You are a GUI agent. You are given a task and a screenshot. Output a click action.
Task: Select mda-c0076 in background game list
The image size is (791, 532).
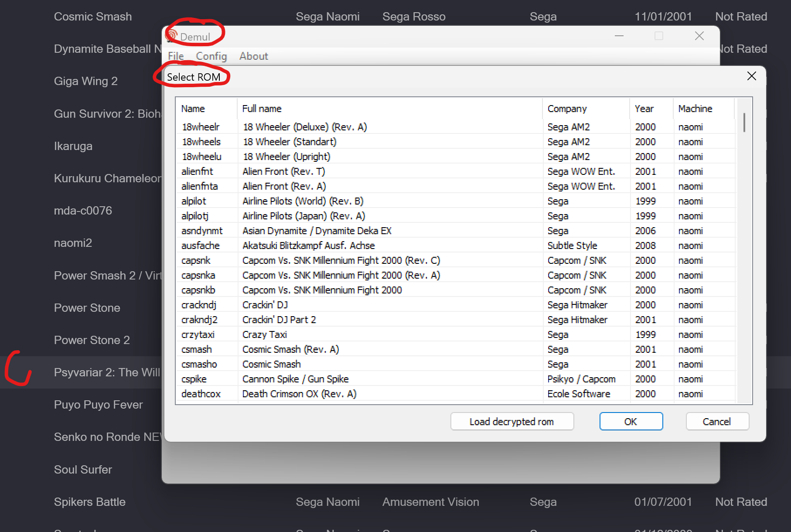[83, 211]
